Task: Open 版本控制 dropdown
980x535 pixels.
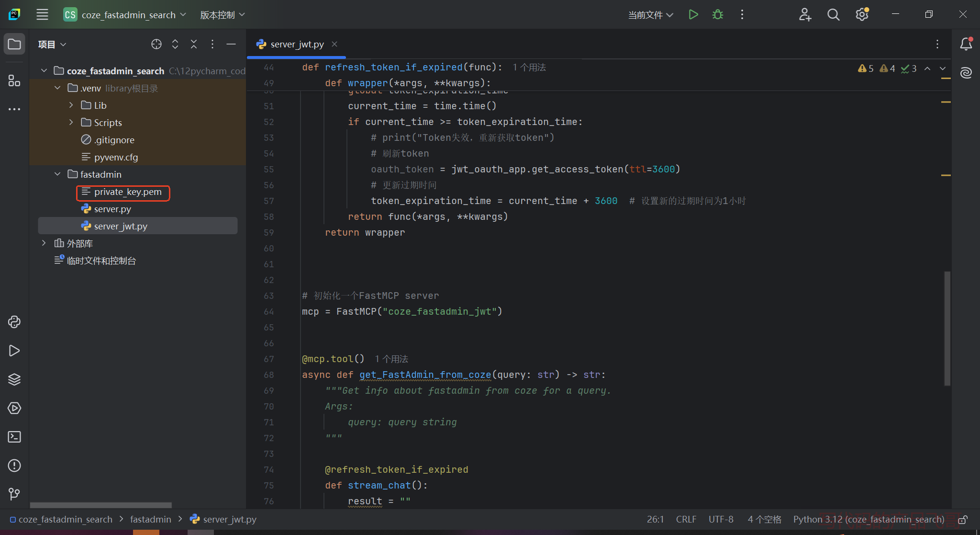Action: pos(223,15)
